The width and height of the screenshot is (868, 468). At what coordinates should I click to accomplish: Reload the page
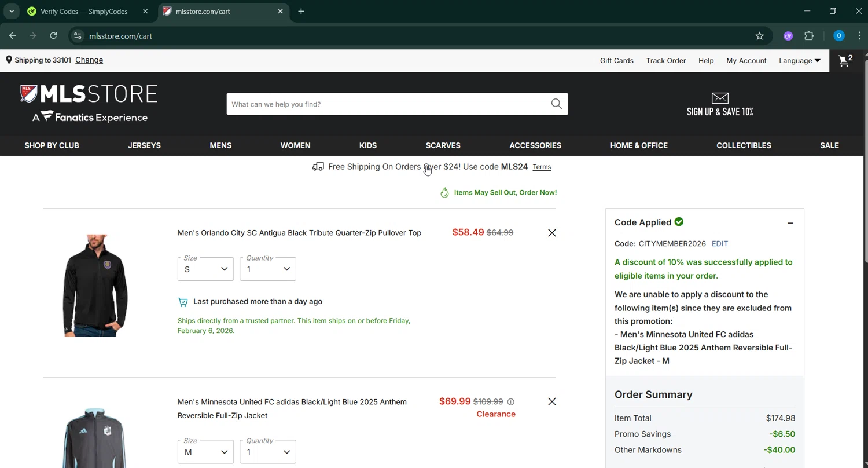(x=53, y=36)
